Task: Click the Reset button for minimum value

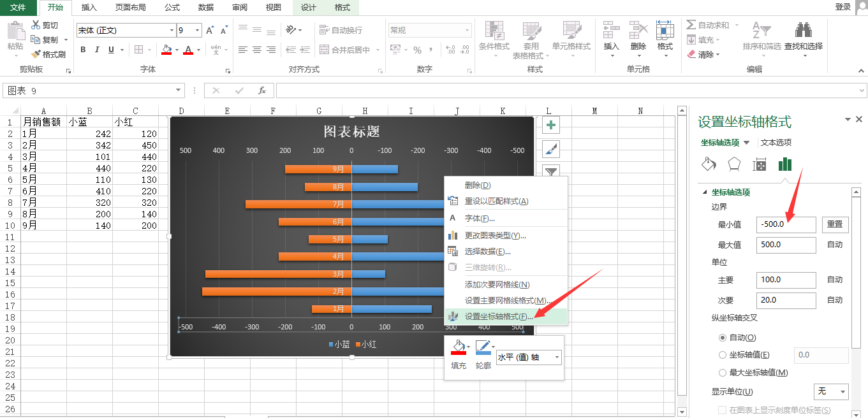Action: [x=835, y=224]
